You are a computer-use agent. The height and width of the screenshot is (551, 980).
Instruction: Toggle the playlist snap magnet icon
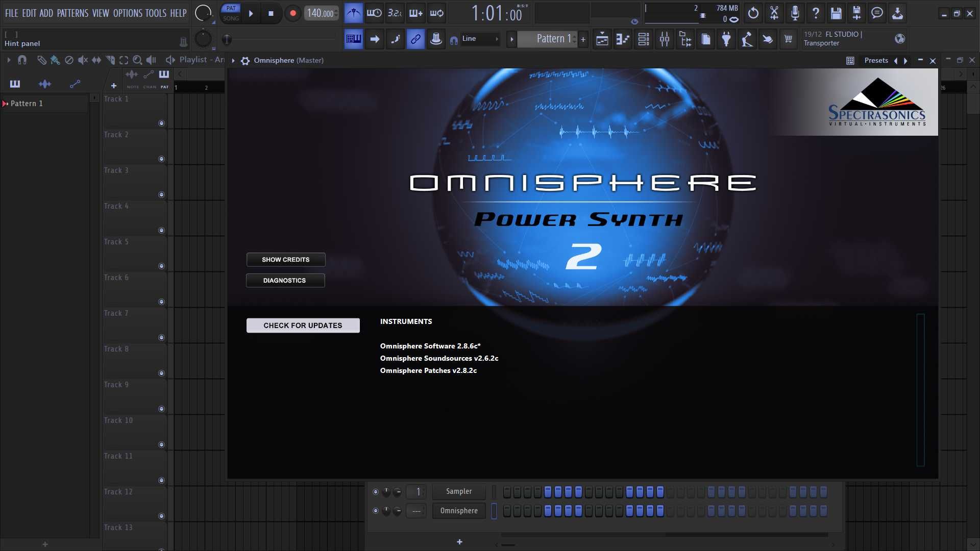22,60
